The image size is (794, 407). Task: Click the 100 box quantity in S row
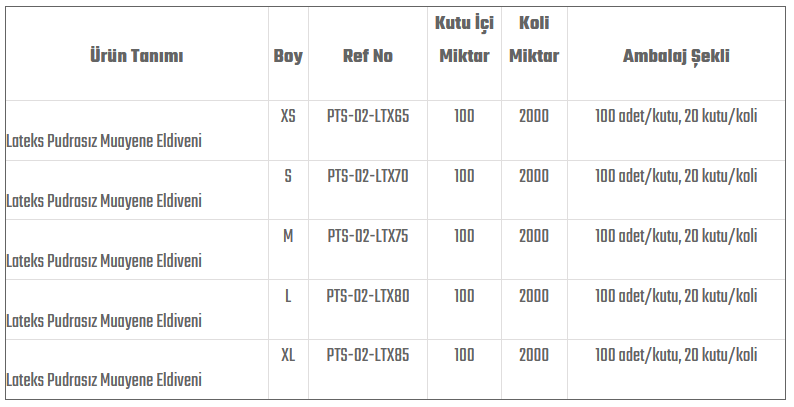tap(464, 176)
